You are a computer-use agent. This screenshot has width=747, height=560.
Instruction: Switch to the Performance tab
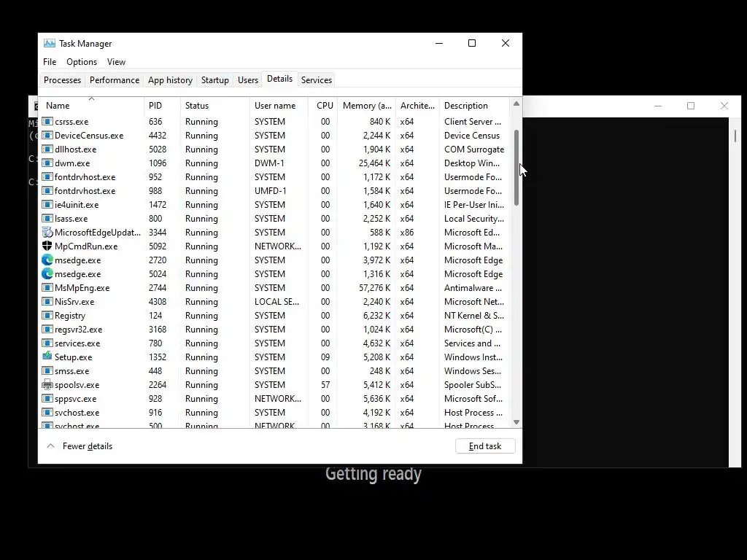tap(115, 80)
